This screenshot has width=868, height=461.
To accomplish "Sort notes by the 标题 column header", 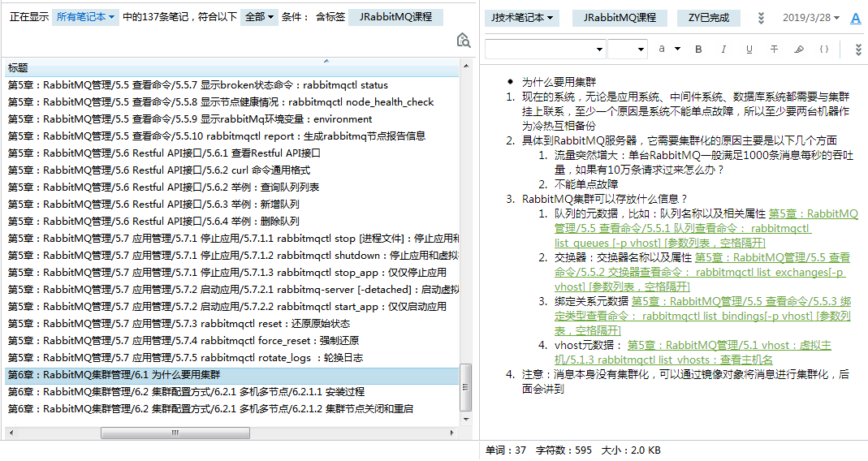I will coord(232,68).
